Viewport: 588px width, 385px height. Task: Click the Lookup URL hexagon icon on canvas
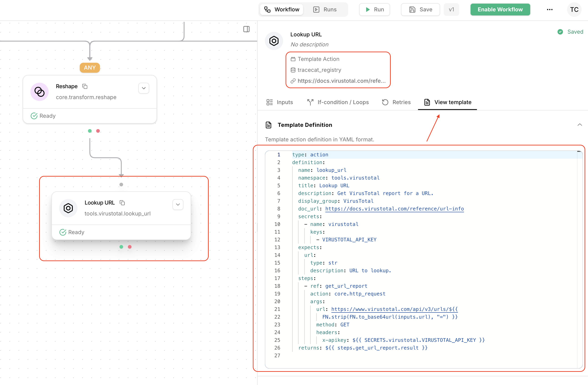point(68,208)
